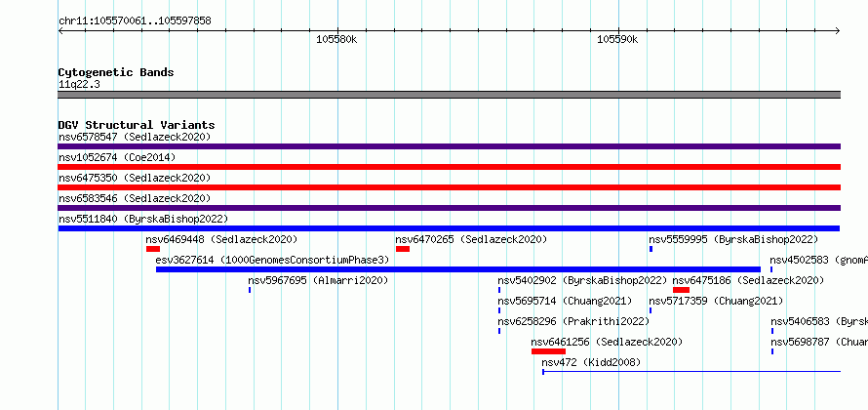This screenshot has height=410, width=868.
Task: Click the 105590k ruler position label
Action: tap(617, 39)
